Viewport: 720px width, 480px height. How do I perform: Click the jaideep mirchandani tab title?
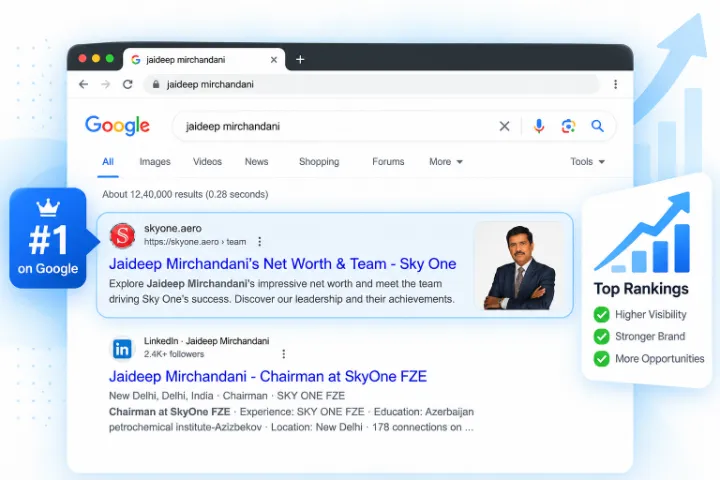186,60
